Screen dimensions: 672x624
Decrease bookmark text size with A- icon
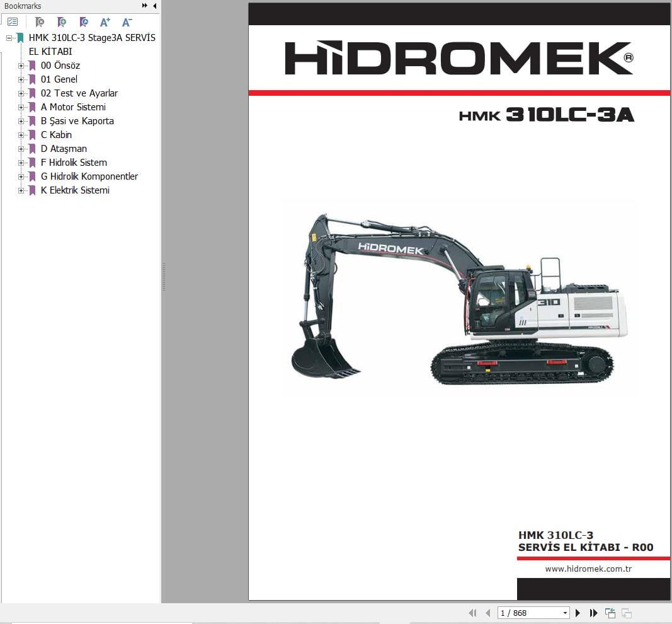(x=127, y=22)
